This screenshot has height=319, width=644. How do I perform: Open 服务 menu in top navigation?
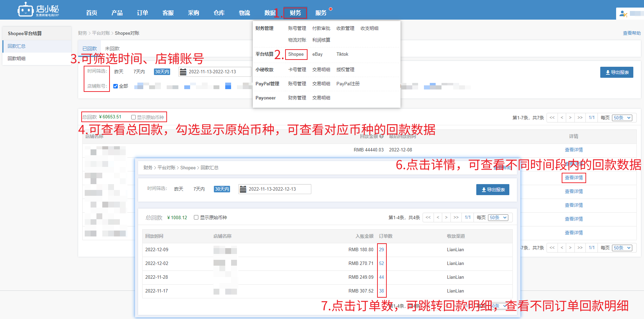(321, 13)
